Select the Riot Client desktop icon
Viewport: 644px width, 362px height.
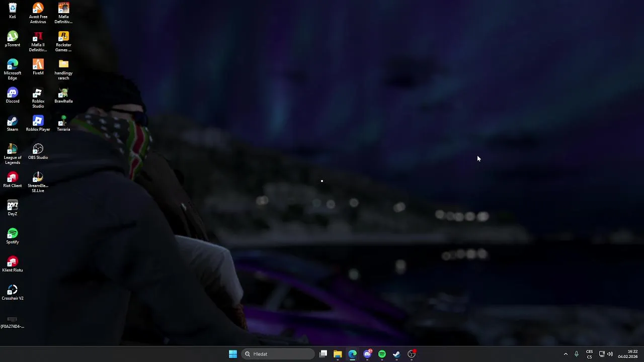[x=13, y=180]
